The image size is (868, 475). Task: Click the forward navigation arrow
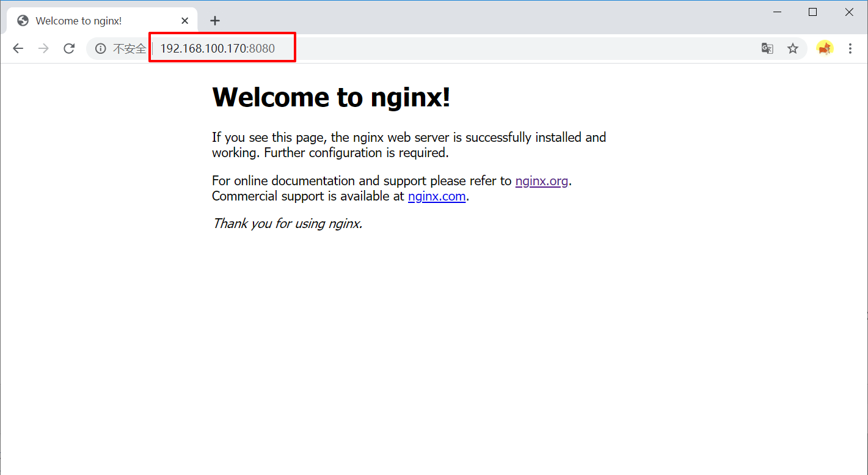click(x=43, y=49)
